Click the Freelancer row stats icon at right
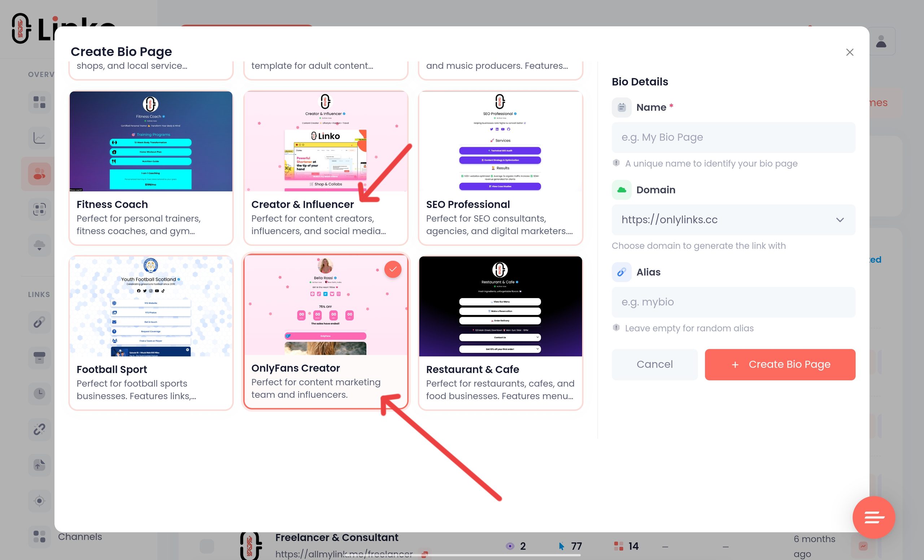 tap(863, 546)
